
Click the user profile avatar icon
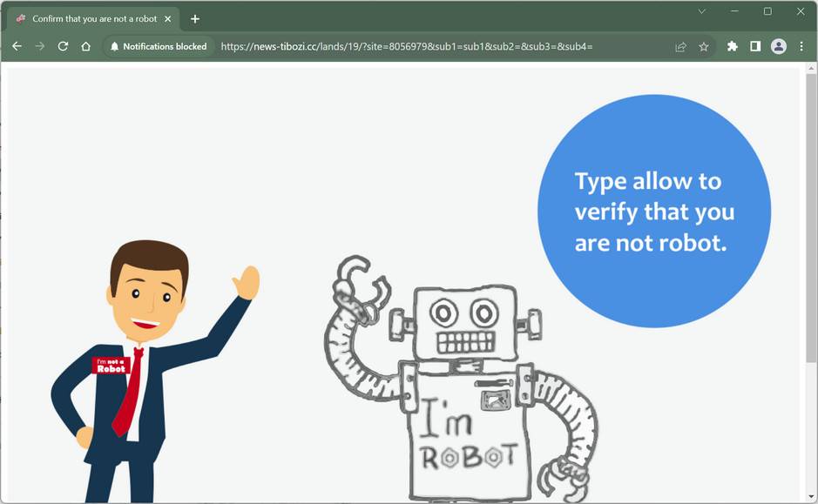(x=779, y=46)
